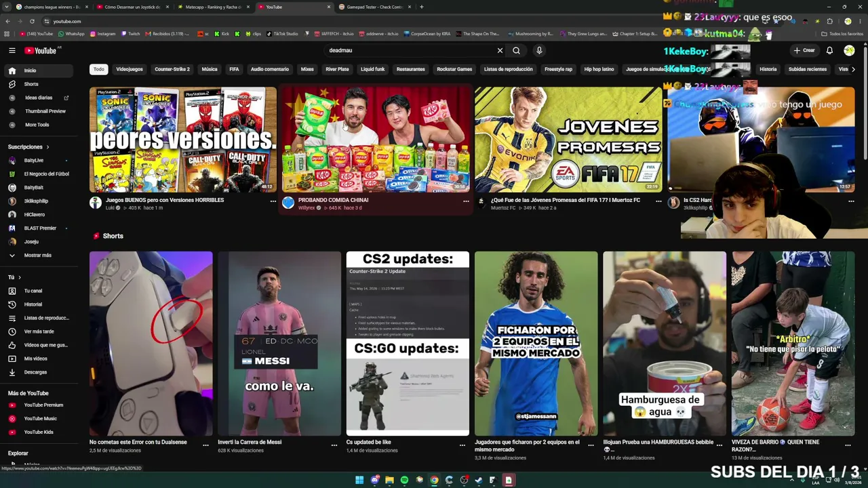Screen dimensions: 868x488
Task: Open the Twitch bookmark
Action: click(130, 34)
